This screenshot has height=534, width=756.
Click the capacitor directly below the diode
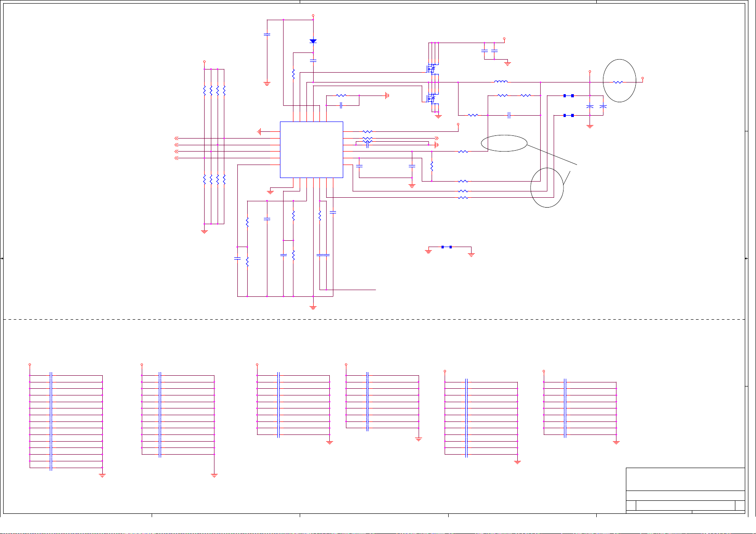pyautogui.click(x=313, y=60)
